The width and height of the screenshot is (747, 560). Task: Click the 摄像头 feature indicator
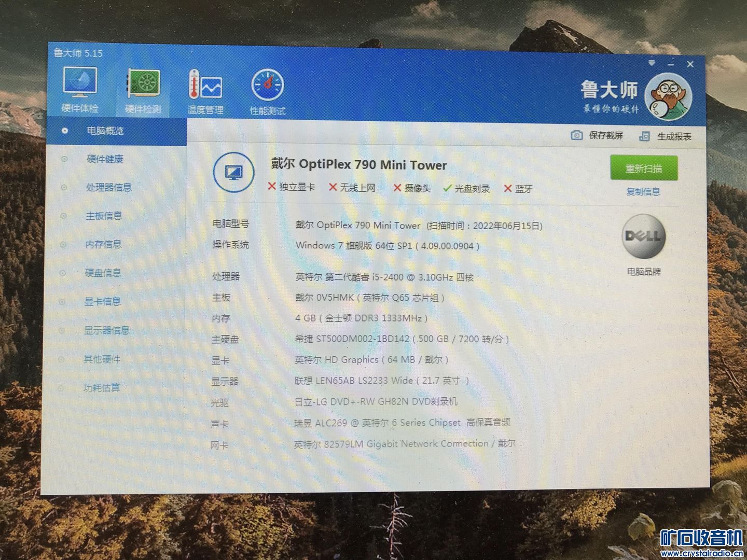pos(412,188)
